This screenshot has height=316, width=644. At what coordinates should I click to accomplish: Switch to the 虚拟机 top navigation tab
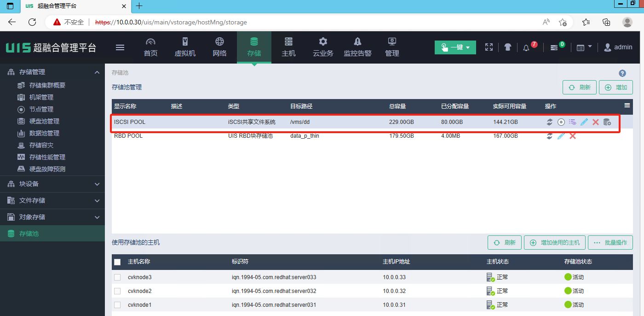(x=185, y=47)
